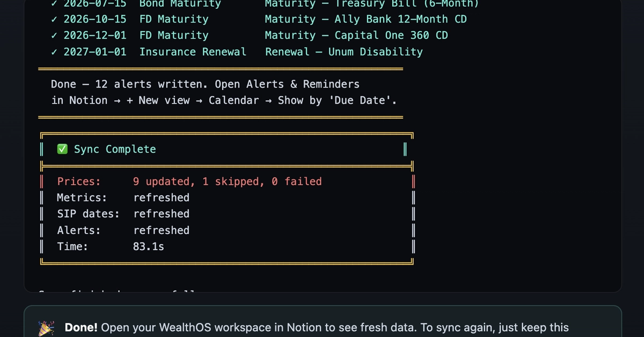
Task: Click the party popper emoji beside Done!
Action: pos(46,328)
